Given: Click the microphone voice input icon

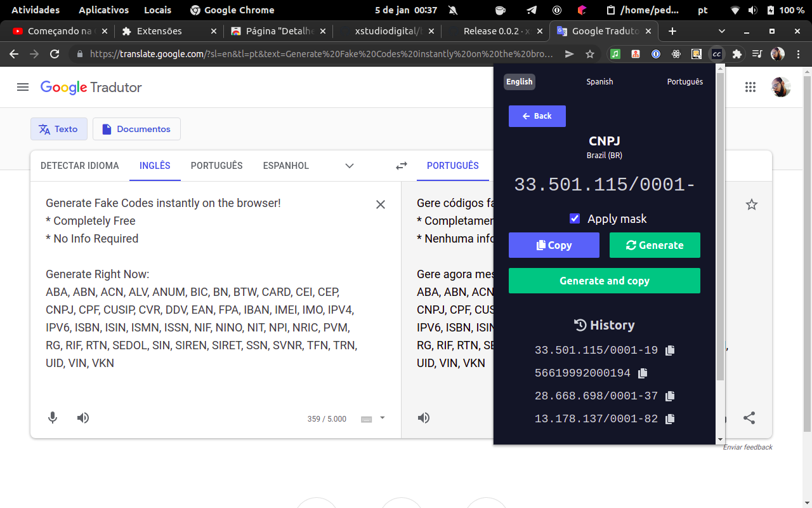Looking at the screenshot, I should 53,418.
